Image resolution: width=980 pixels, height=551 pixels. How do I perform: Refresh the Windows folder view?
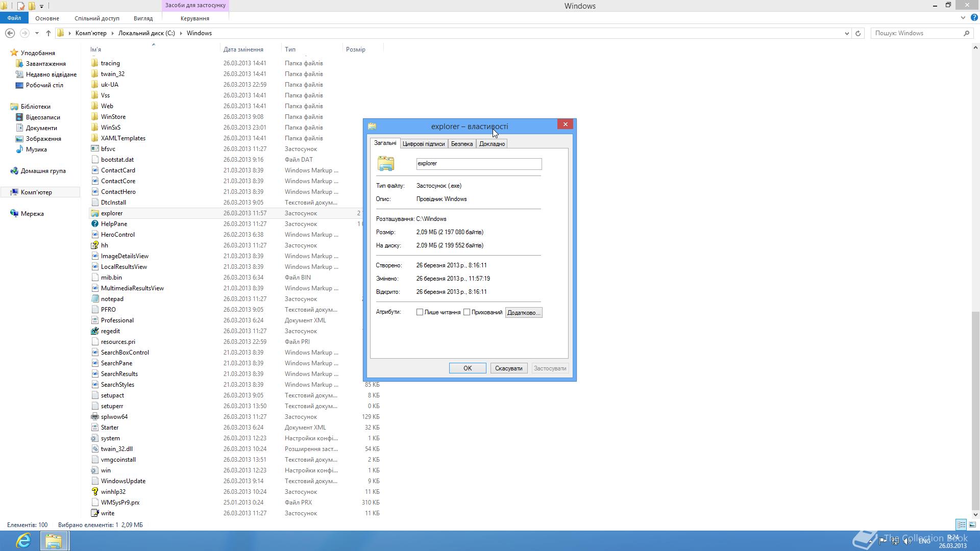pyautogui.click(x=858, y=33)
